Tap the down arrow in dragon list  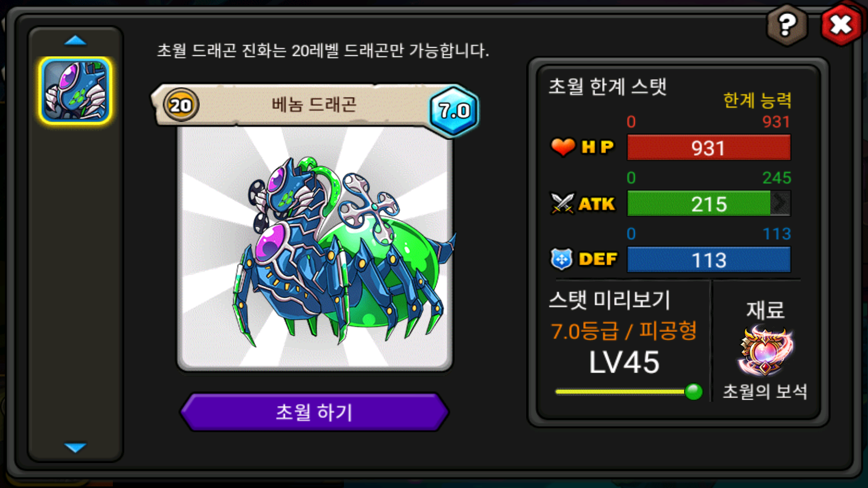point(75,447)
